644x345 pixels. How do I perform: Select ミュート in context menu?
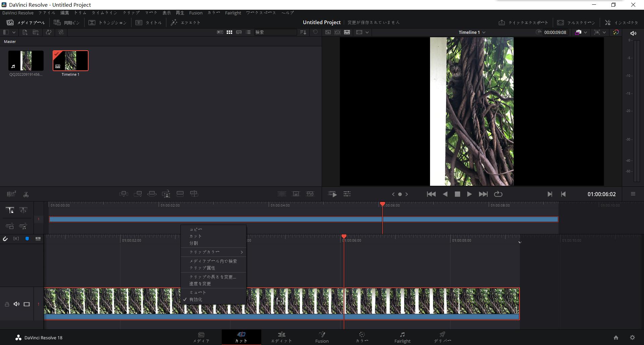(x=213, y=292)
